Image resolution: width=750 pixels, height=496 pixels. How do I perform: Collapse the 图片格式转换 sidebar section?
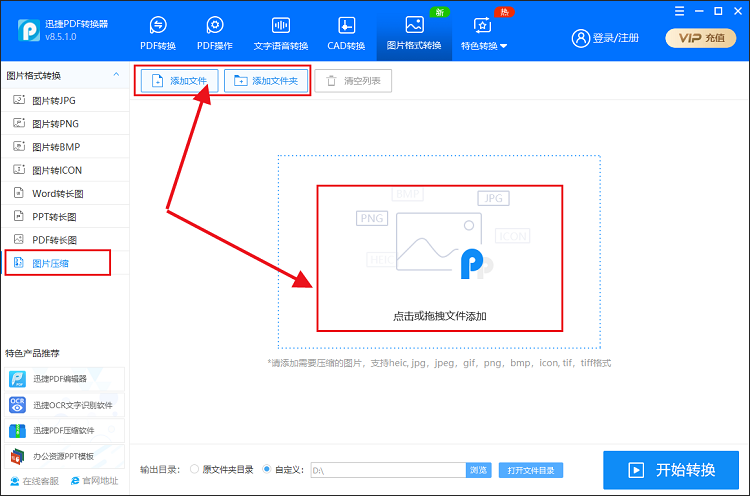click(x=116, y=75)
